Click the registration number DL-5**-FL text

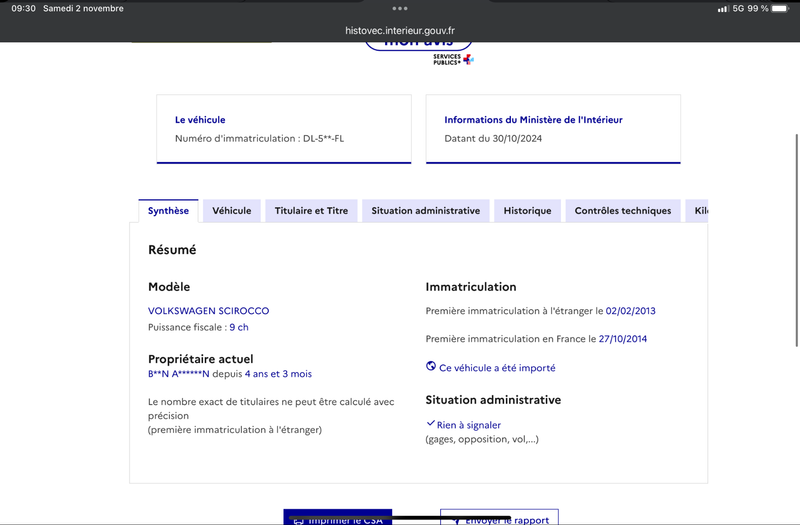(x=323, y=138)
